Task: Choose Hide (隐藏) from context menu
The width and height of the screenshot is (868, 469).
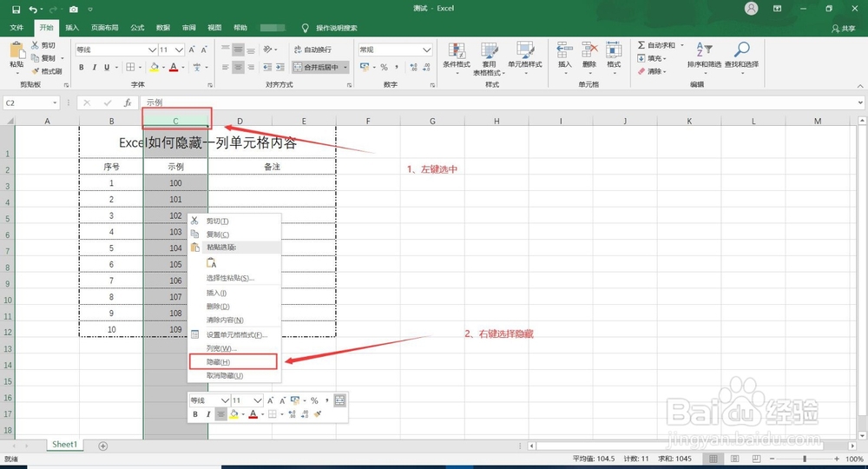Action: point(233,361)
